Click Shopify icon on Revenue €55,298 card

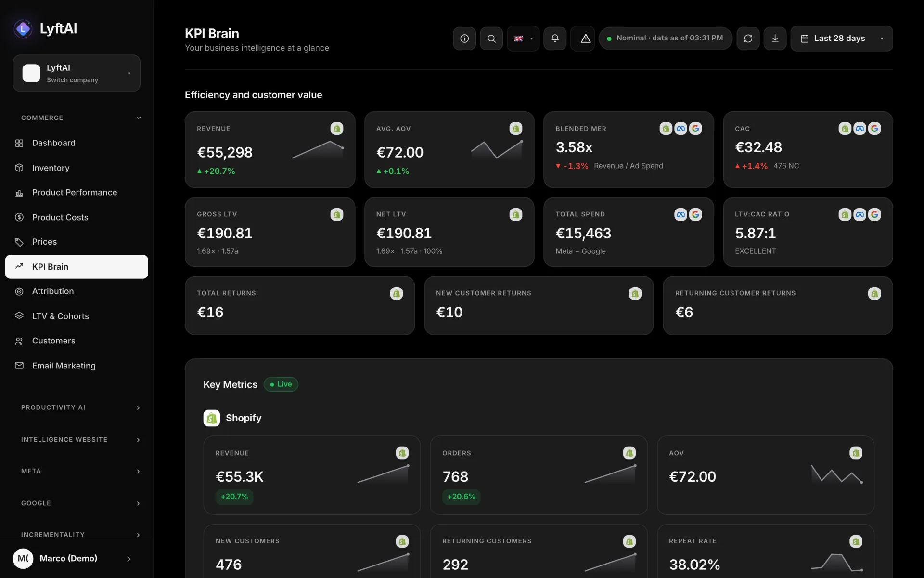pos(337,129)
